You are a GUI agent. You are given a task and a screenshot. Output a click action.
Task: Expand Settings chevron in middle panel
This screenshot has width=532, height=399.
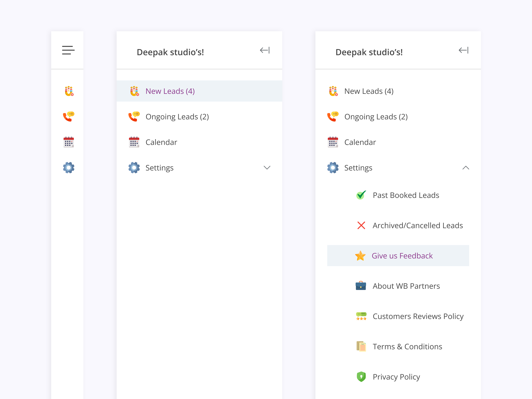coord(267,168)
